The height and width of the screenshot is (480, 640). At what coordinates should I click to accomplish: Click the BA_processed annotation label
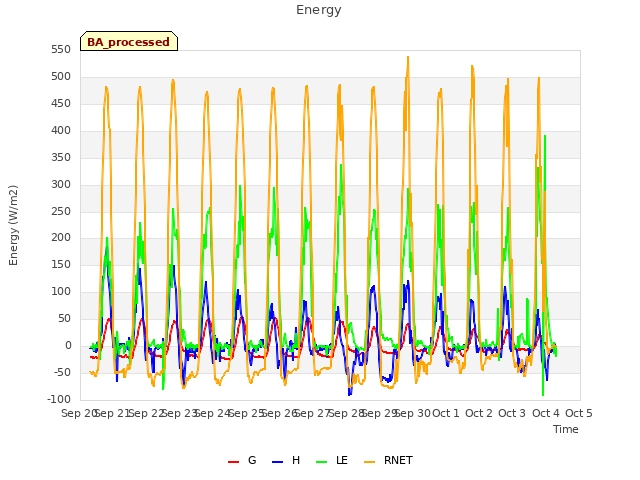[129, 42]
